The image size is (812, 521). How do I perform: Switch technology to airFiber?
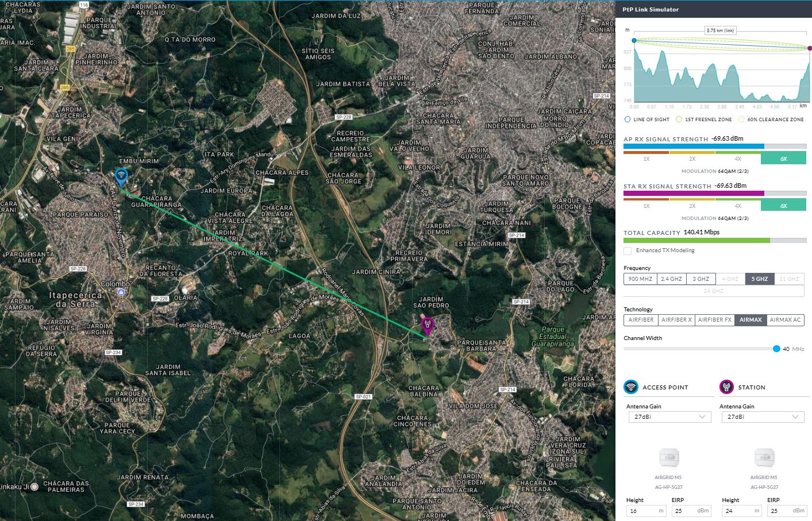(x=641, y=320)
